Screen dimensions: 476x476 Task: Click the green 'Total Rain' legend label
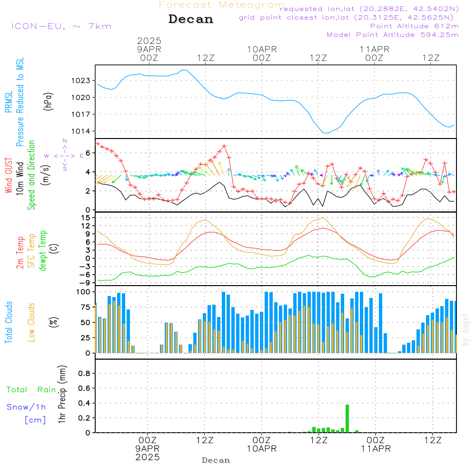point(31,389)
